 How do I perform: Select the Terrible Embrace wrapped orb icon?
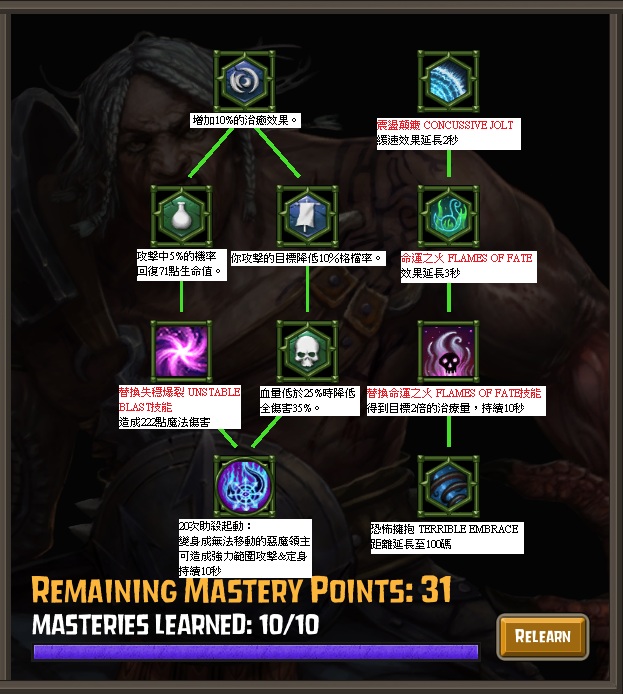(x=448, y=486)
